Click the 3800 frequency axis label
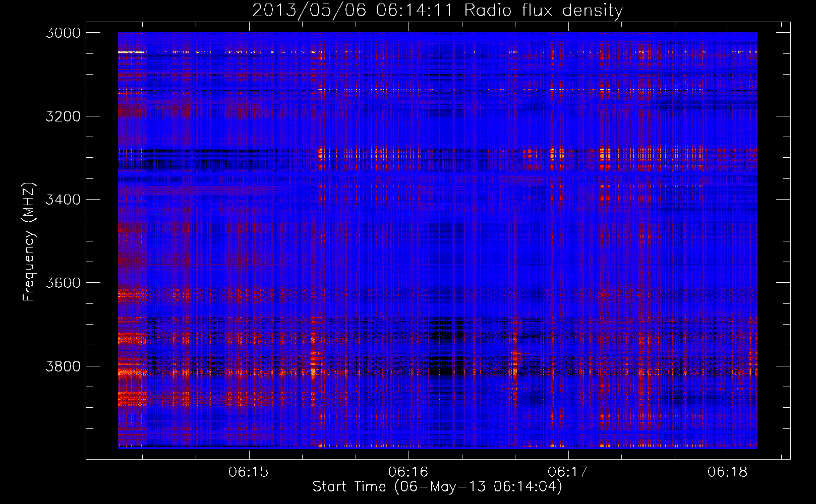The height and width of the screenshot is (504, 816). click(x=63, y=366)
